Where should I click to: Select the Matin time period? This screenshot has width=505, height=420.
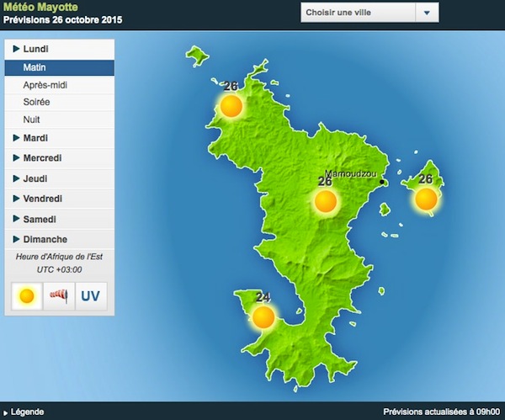click(x=60, y=67)
